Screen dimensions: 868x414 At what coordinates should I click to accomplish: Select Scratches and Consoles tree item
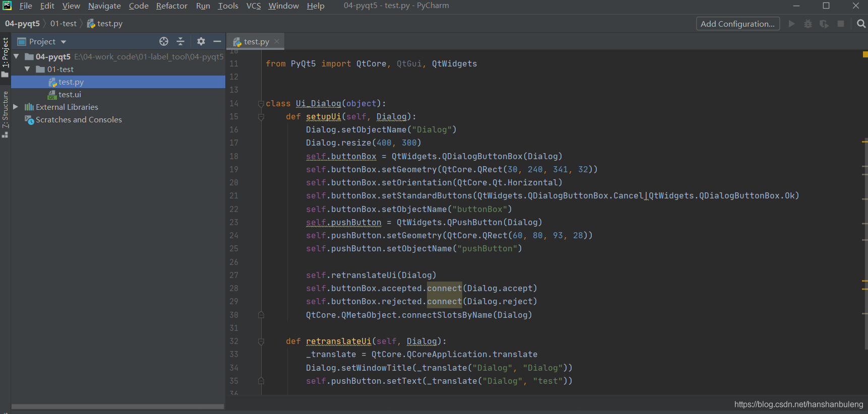click(79, 119)
